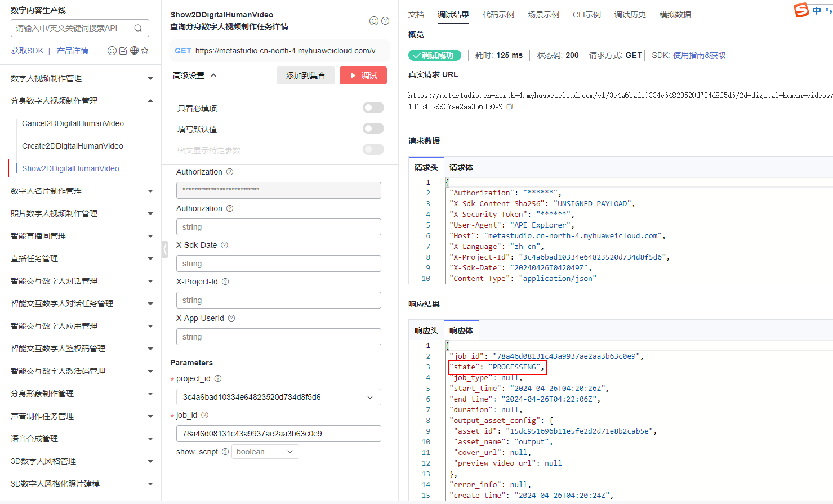
Task: Switch to the 响应头 tab
Action: tap(426, 331)
